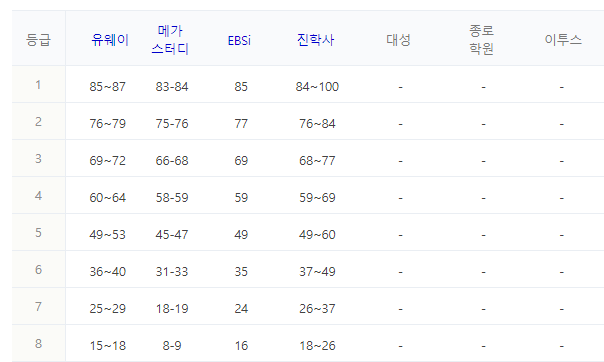604x362 pixels.
Task: Click EBSi value 24 in grade 7 row
Action: coord(241,308)
